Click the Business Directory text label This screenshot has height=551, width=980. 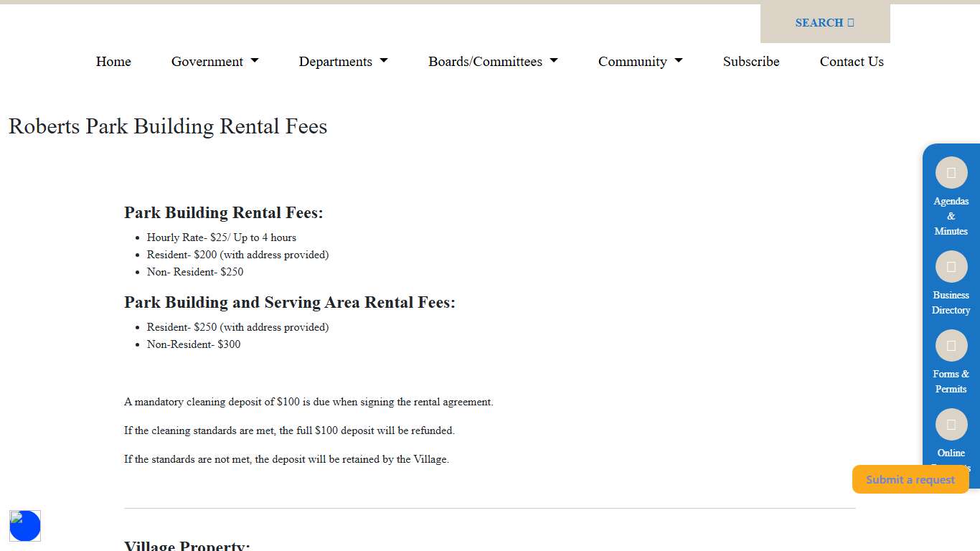pos(951,303)
